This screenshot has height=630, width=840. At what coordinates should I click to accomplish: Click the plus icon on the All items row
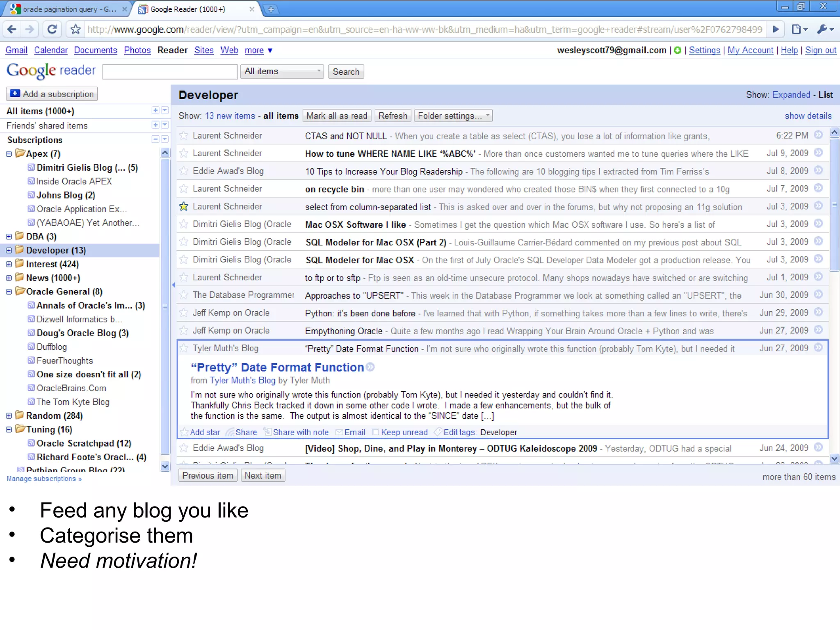pyautogui.click(x=155, y=110)
